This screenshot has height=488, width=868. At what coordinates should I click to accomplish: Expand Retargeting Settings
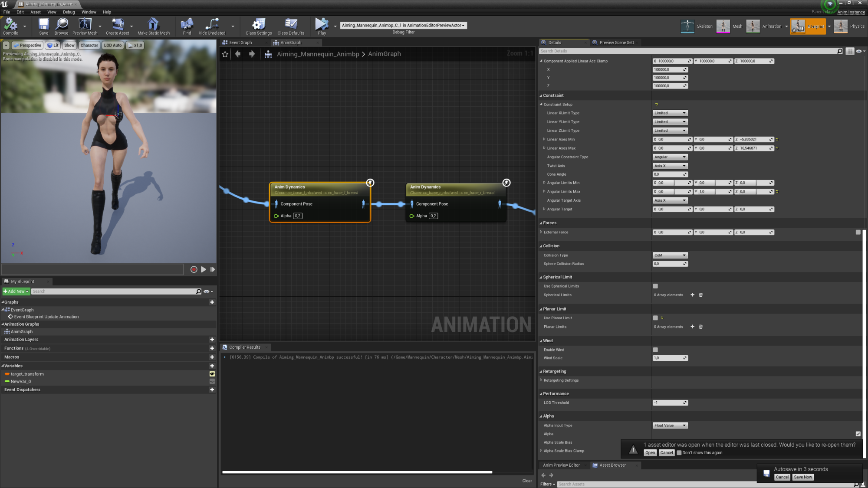(x=541, y=380)
